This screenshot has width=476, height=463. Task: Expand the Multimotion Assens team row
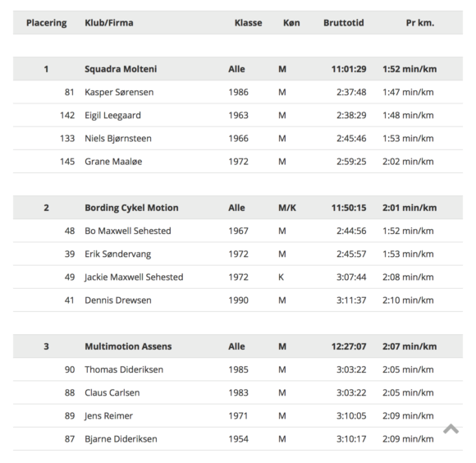[238, 346]
